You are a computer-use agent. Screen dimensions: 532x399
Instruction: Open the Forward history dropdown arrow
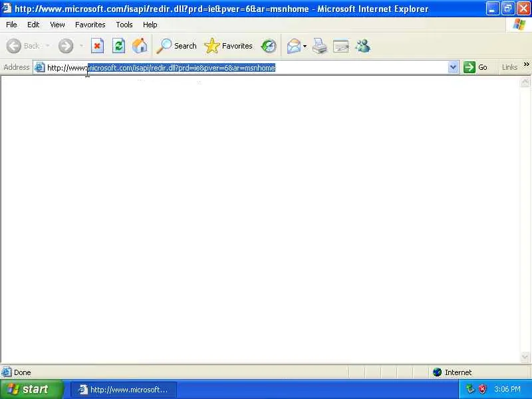click(81, 46)
